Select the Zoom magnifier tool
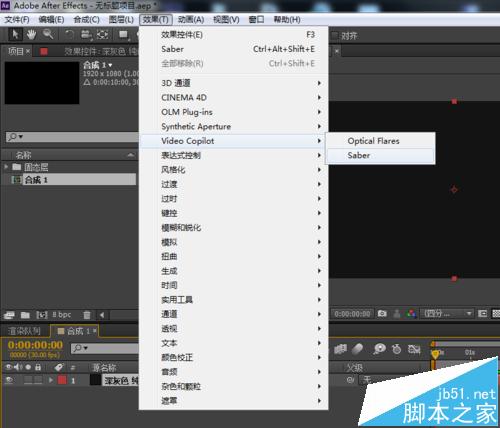Viewport: 500px width, 428px height. pyautogui.click(x=48, y=34)
